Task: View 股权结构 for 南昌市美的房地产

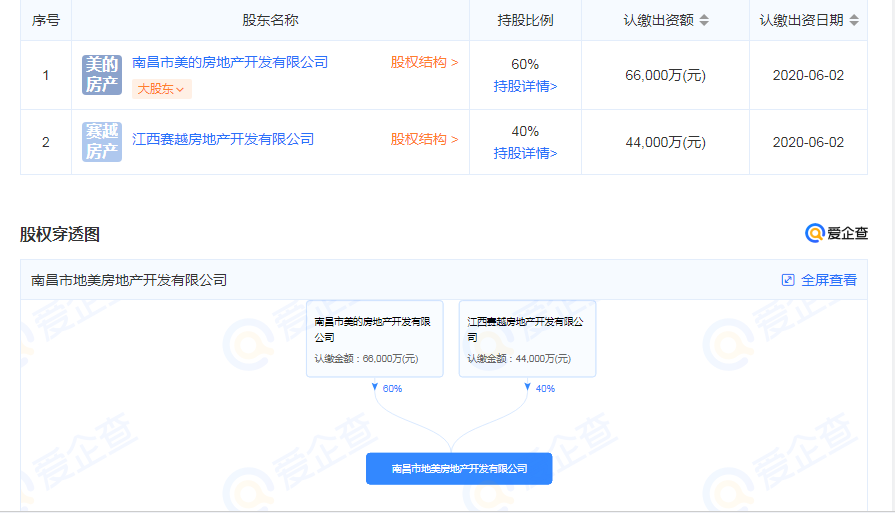Action: (x=424, y=62)
